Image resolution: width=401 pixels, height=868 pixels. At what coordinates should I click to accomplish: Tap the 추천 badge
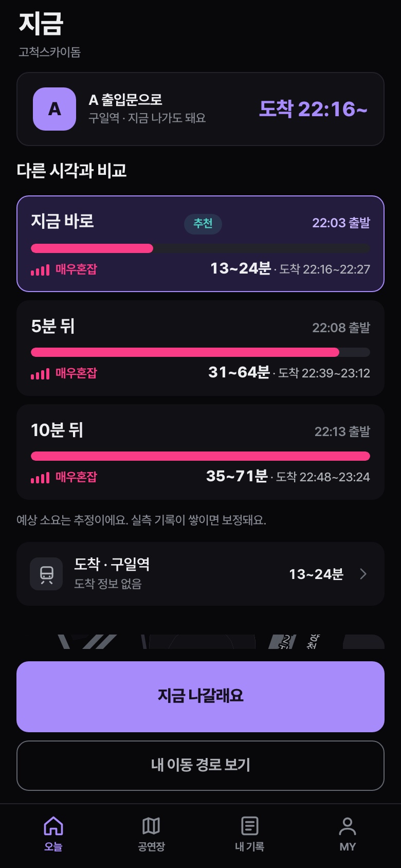coord(203,224)
